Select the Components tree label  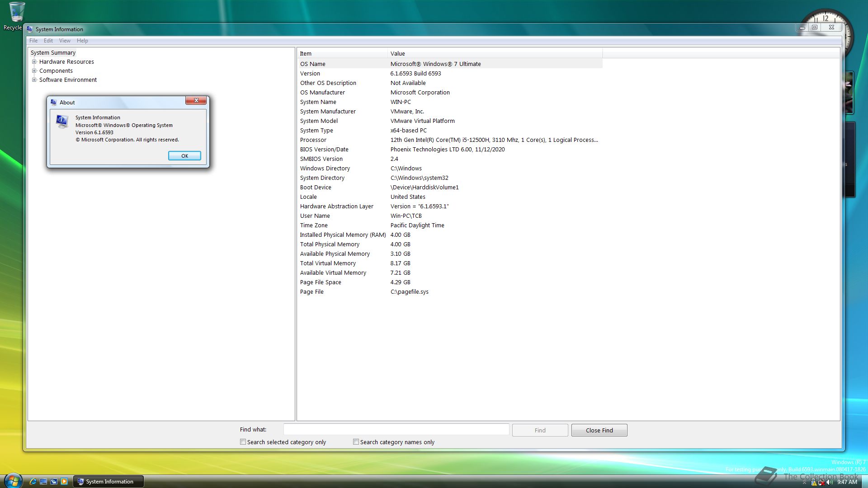(x=56, y=71)
